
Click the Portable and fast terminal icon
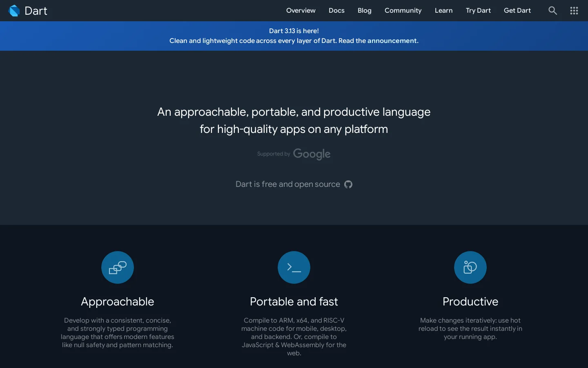(294, 267)
